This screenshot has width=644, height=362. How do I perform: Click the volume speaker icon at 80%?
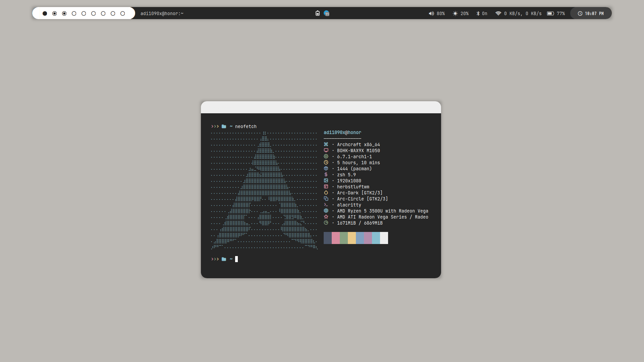click(431, 13)
